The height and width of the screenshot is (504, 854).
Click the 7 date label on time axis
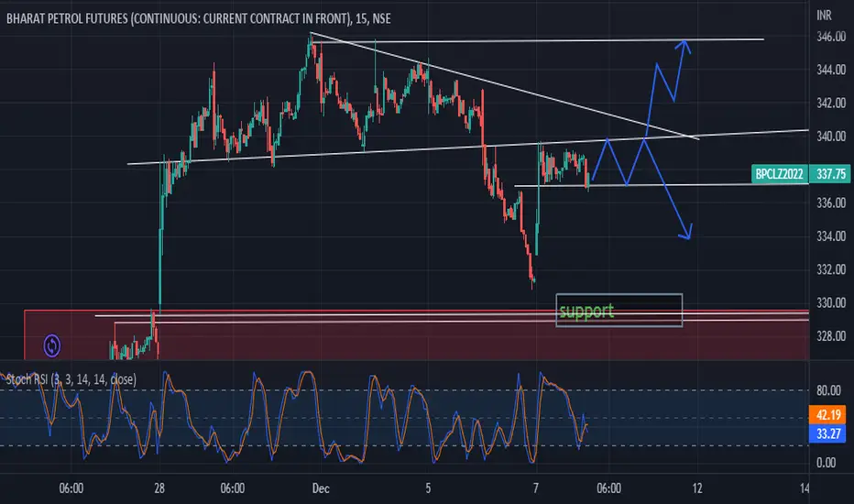pyautogui.click(x=536, y=488)
